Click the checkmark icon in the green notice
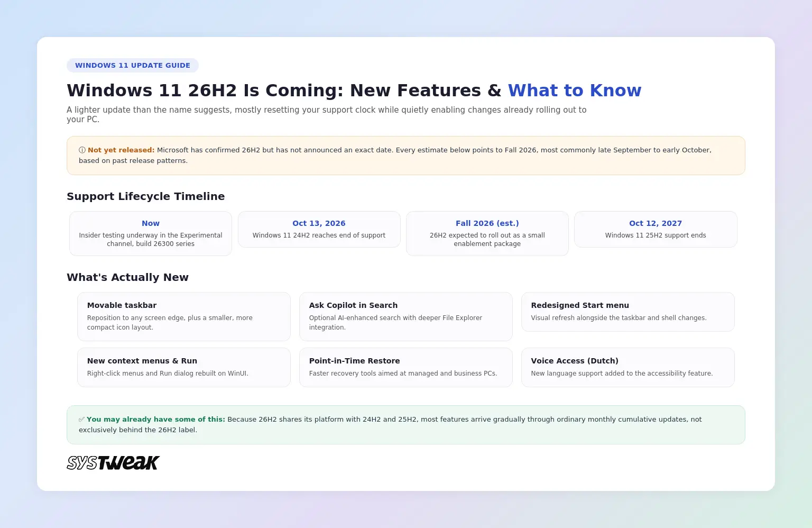The height and width of the screenshot is (528, 812). pos(82,420)
